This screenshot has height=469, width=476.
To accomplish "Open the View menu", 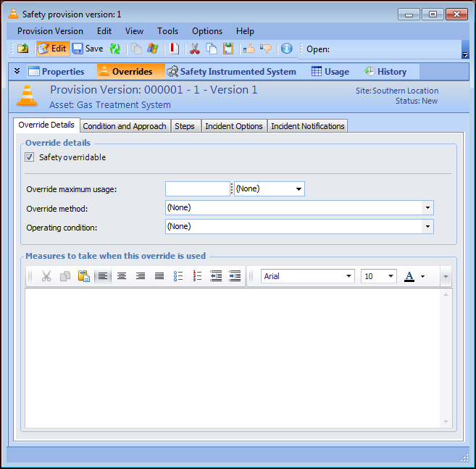I will click(134, 31).
